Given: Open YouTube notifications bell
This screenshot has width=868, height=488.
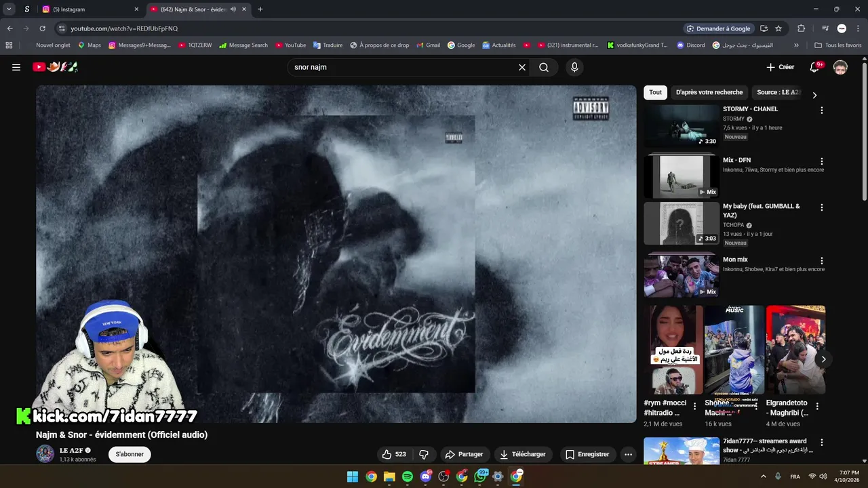Looking at the screenshot, I should 816,67.
